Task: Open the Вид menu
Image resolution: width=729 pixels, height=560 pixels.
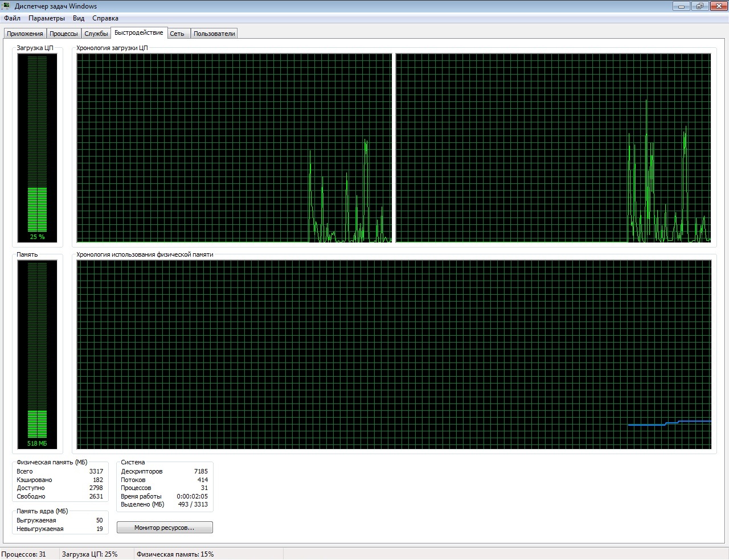Action: [79, 18]
